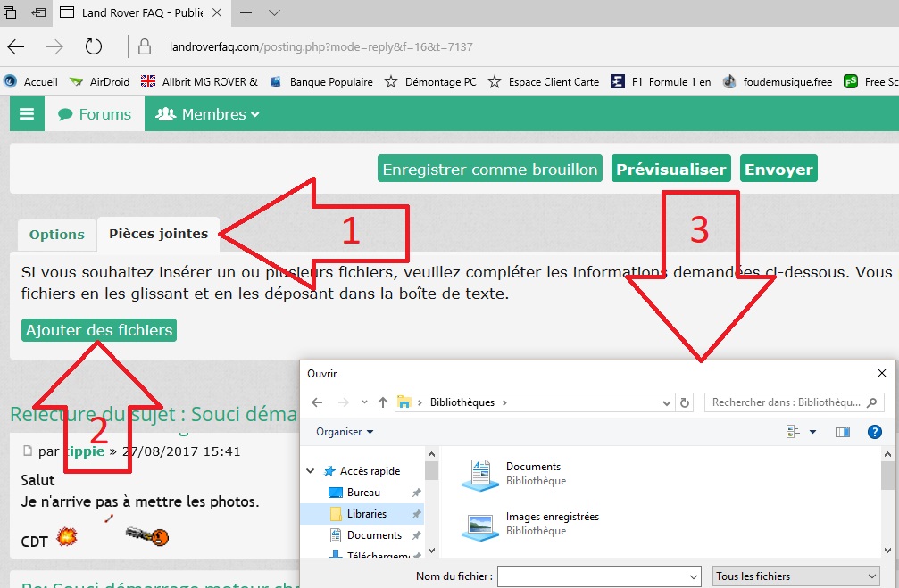899x588 pixels.
Task: Click the browser back arrow
Action: click(16, 46)
